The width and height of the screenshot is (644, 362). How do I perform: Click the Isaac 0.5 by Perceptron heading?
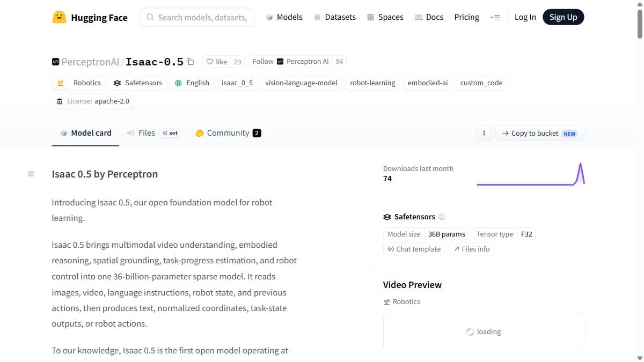pyautogui.click(x=105, y=174)
